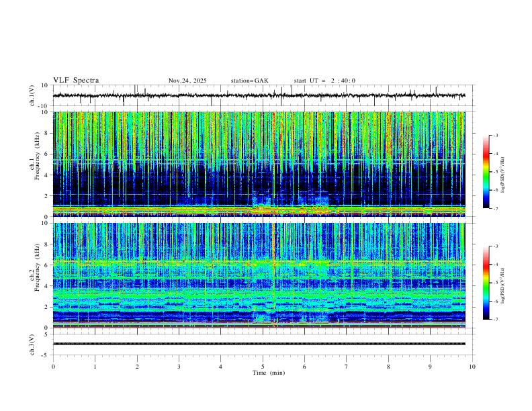Click the ch.1 "Frequency (kHz)" axis label
This screenshot has height=411, width=532.
coord(37,156)
